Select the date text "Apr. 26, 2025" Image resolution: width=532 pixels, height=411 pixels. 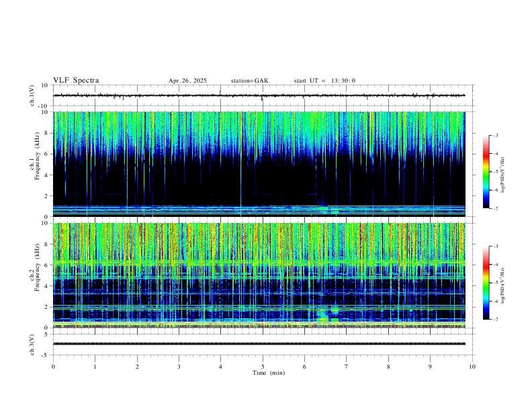click(187, 81)
